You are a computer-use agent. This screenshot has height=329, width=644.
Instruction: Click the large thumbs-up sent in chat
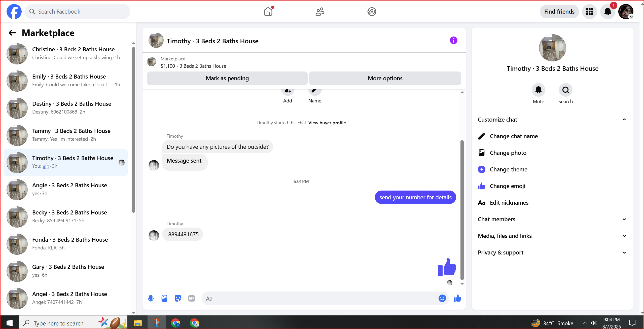point(447,267)
